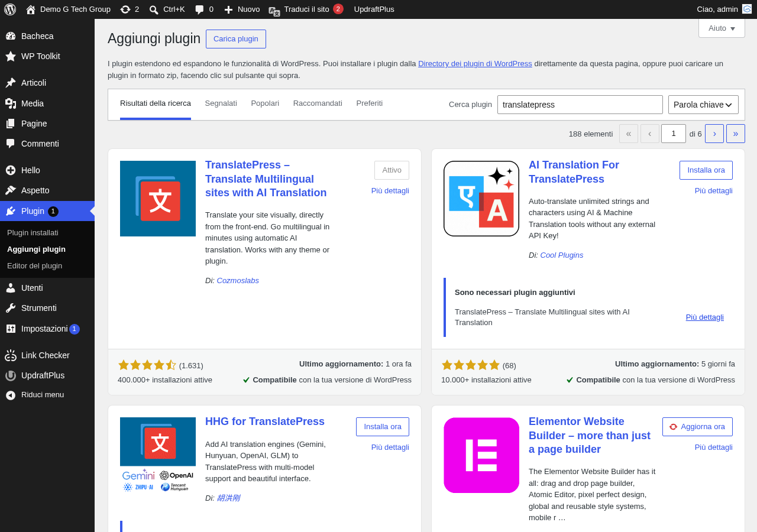The width and height of the screenshot is (757, 532).
Task: Go to next results page
Action: (714, 134)
